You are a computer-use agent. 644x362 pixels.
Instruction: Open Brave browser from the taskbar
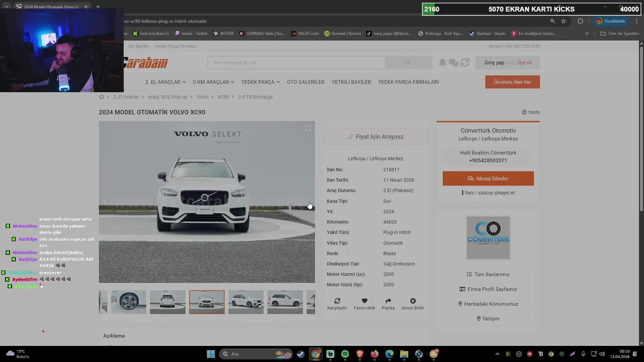click(360, 354)
